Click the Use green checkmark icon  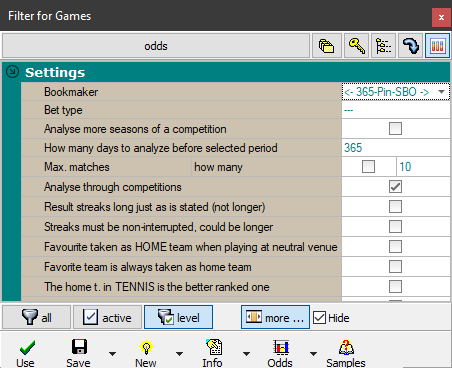[27, 348]
